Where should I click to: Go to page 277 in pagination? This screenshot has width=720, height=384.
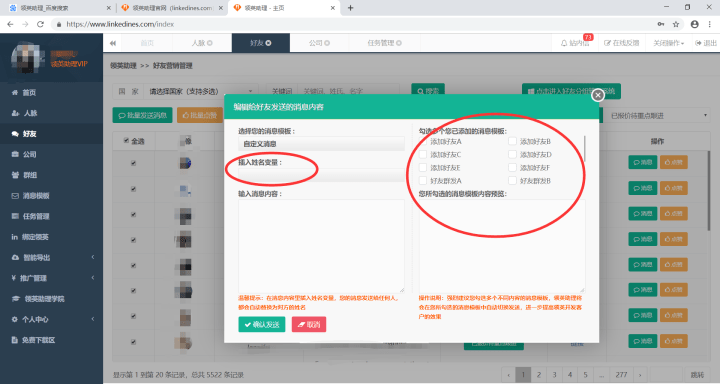pos(621,375)
